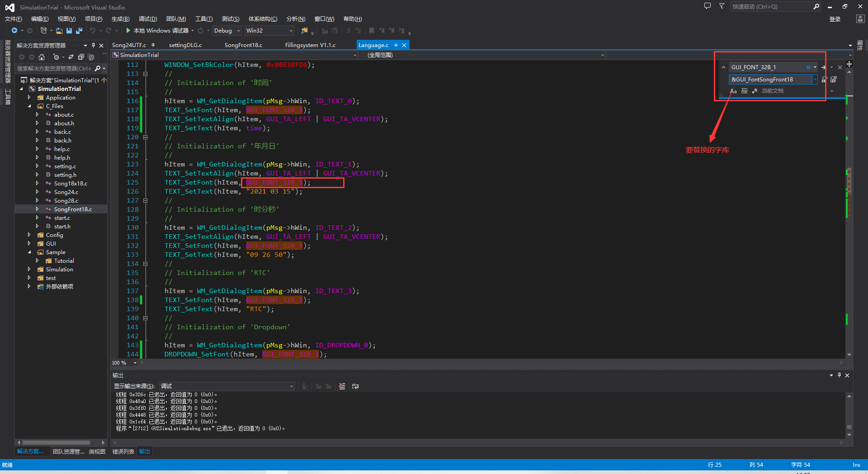Screen dimensions: 868x474
Task: Open the replace term history dropdown
Action: [x=815, y=80]
